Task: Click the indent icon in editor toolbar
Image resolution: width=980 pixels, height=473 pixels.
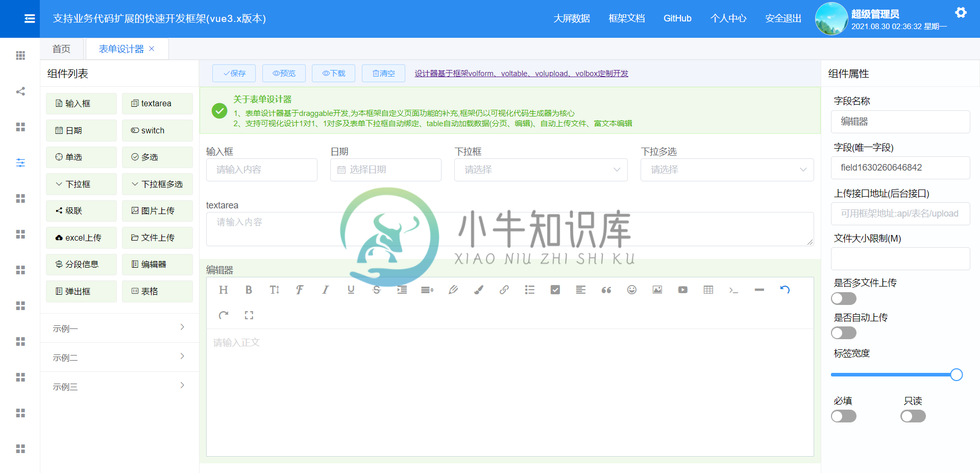Action: click(402, 290)
